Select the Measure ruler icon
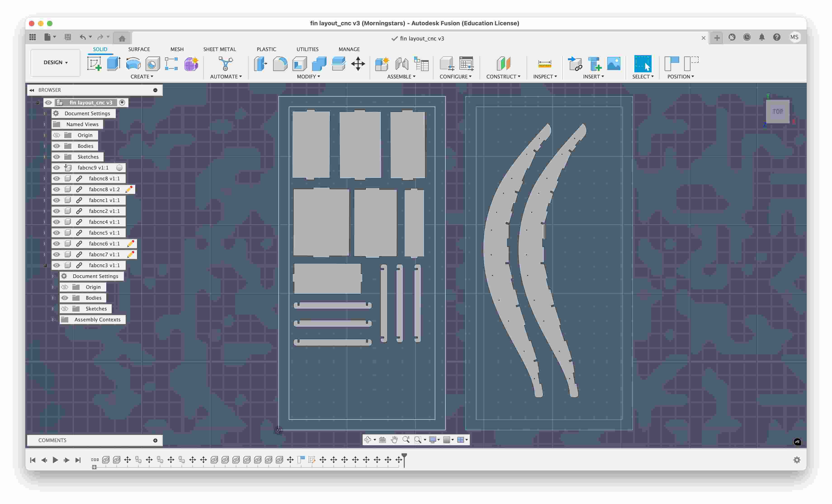 click(545, 64)
